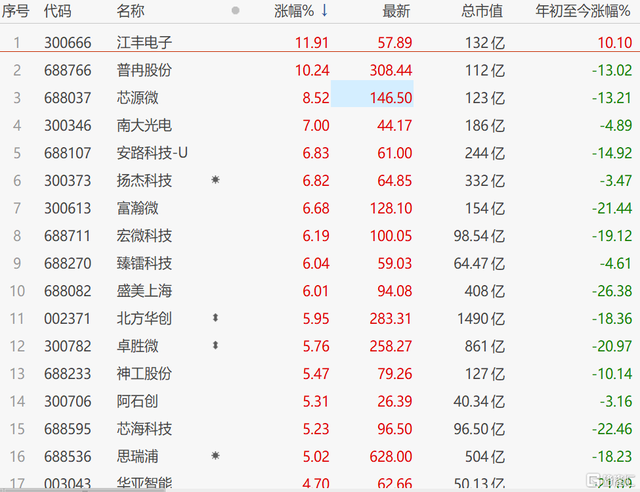
Task: Click highlighted price 146.50
Action: [x=391, y=98]
